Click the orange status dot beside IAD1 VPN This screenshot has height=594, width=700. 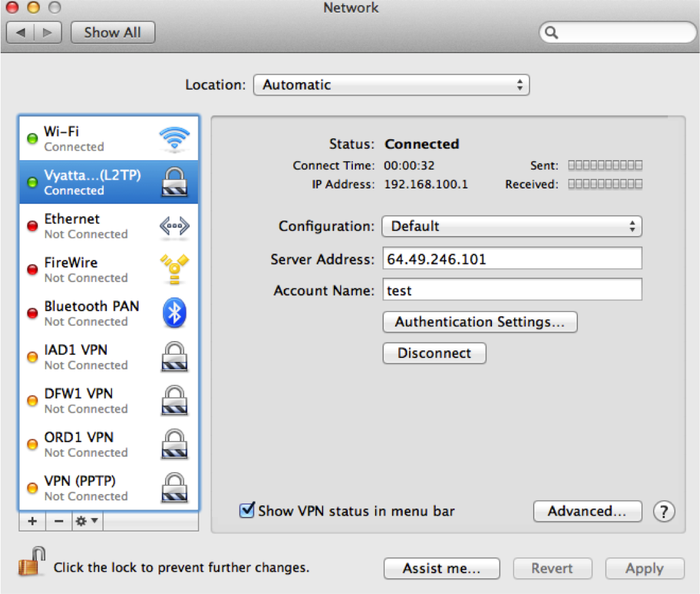click(x=32, y=357)
